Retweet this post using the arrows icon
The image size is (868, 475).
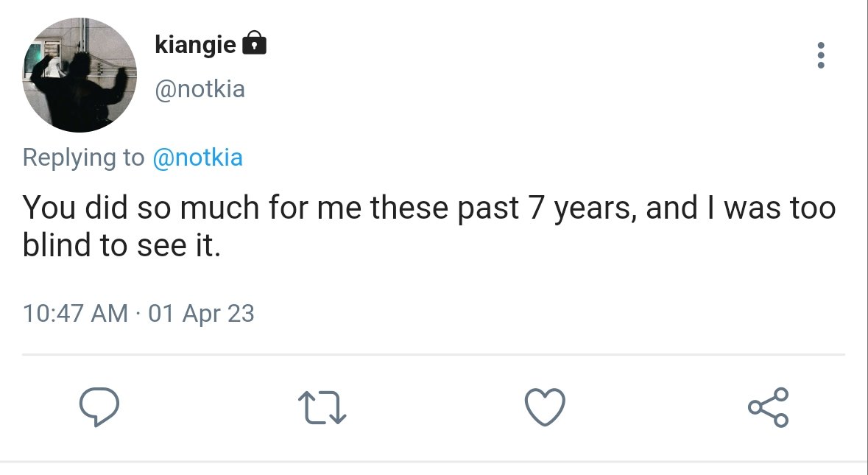tap(322, 407)
